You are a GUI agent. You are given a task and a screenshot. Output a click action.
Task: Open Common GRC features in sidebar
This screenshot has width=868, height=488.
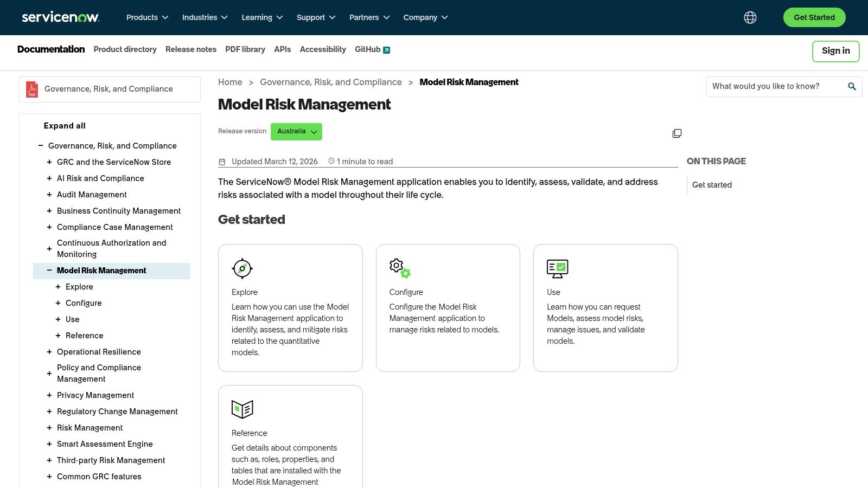99,477
